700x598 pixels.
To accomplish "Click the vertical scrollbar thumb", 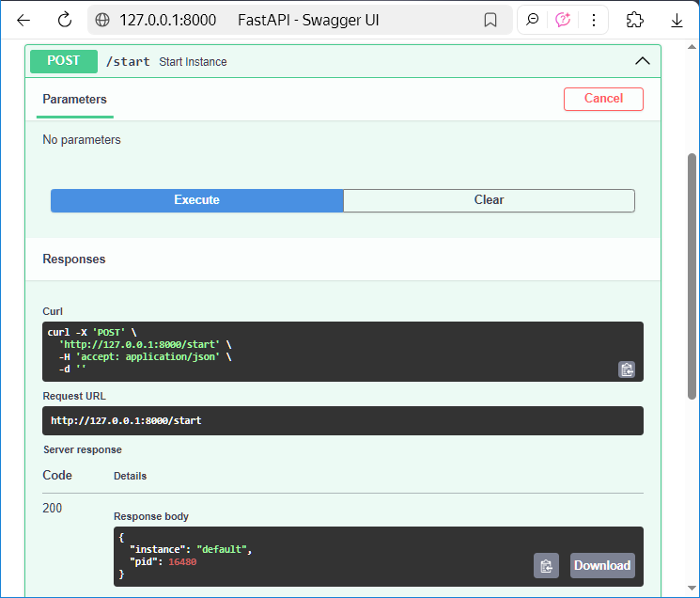I will [x=692, y=276].
